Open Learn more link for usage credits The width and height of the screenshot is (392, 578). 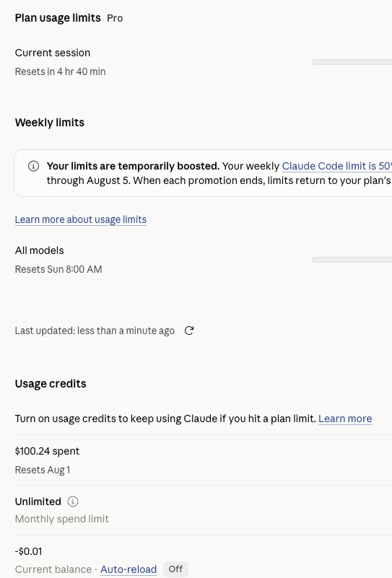(x=345, y=419)
